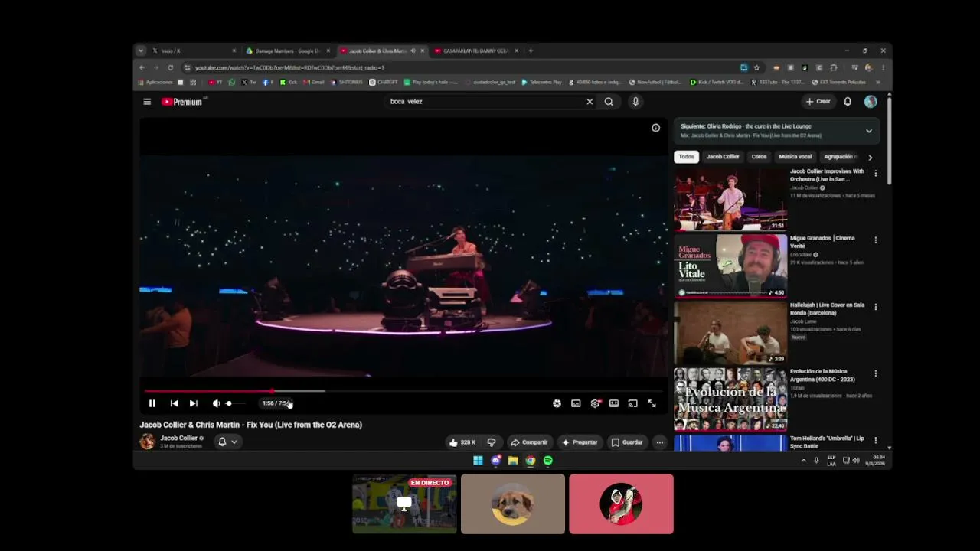Switch to theater mode in the player
The image size is (980, 551).
614,403
